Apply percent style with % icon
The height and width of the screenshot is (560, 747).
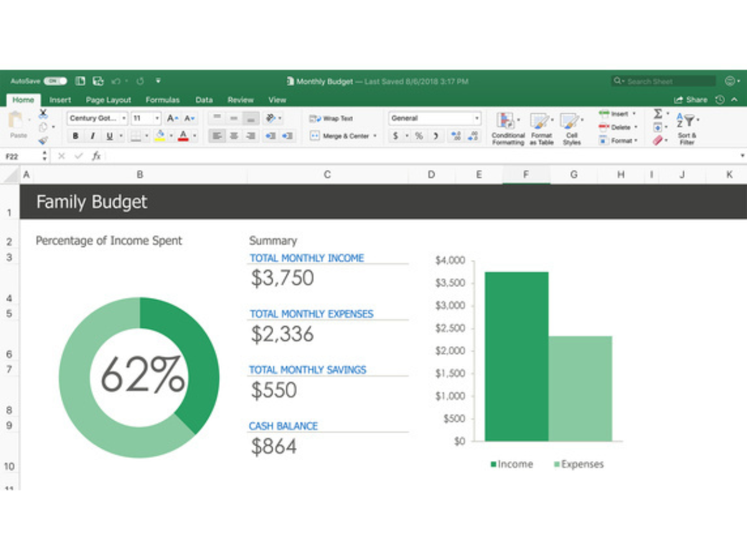click(x=419, y=136)
